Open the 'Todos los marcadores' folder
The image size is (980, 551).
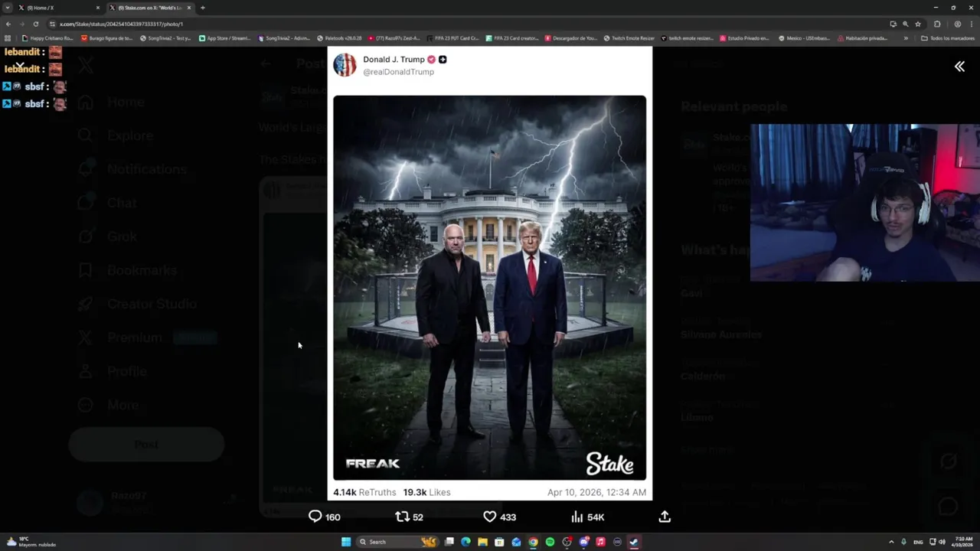pyautogui.click(x=948, y=38)
